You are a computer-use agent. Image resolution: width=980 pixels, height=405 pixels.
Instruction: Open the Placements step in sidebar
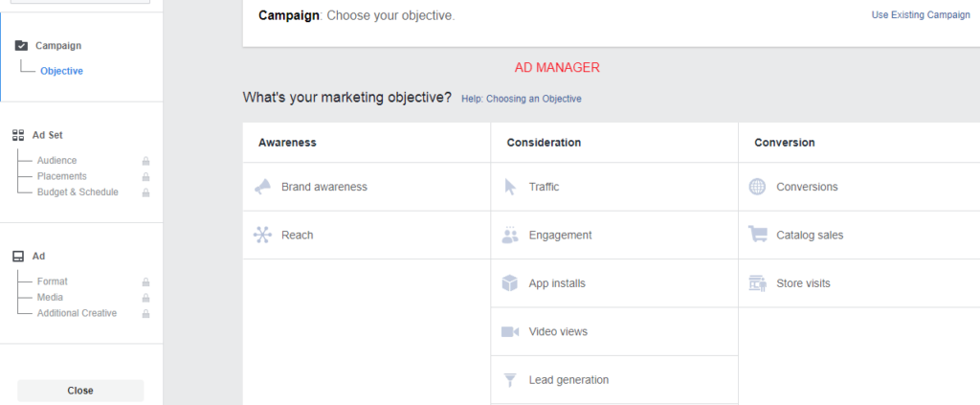(x=62, y=176)
